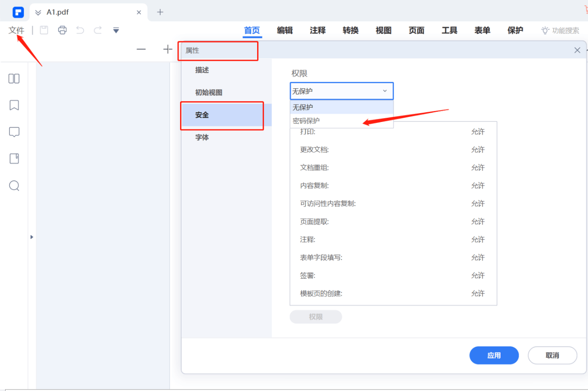Click the 页面提取: permission row
Image resolution: width=588 pixels, height=391 pixels.
(x=393, y=222)
